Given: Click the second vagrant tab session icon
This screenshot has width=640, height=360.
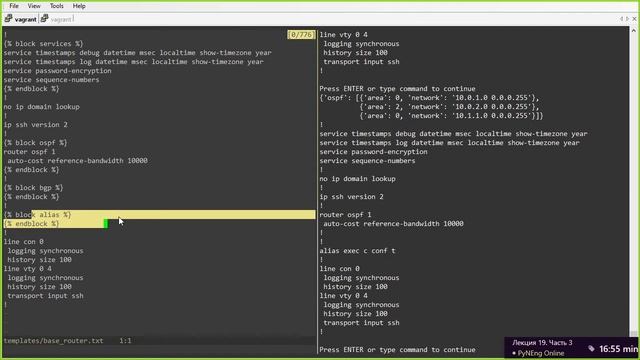Looking at the screenshot, I should tap(44, 19).
